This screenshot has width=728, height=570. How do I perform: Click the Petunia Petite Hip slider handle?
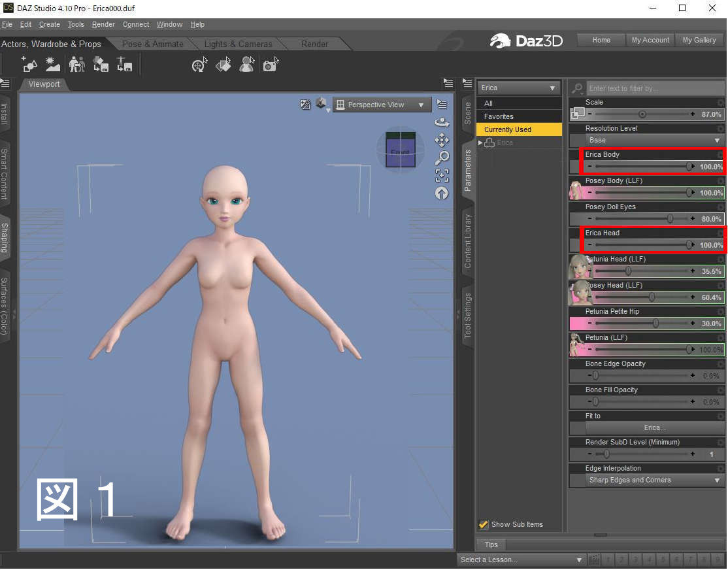655,323
